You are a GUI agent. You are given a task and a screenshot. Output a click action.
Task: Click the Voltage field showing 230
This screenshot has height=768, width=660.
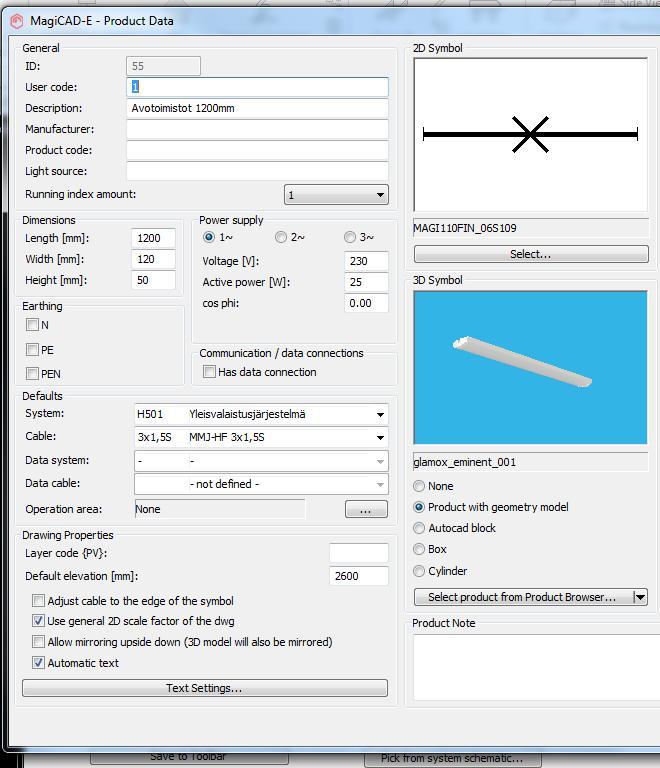366,261
